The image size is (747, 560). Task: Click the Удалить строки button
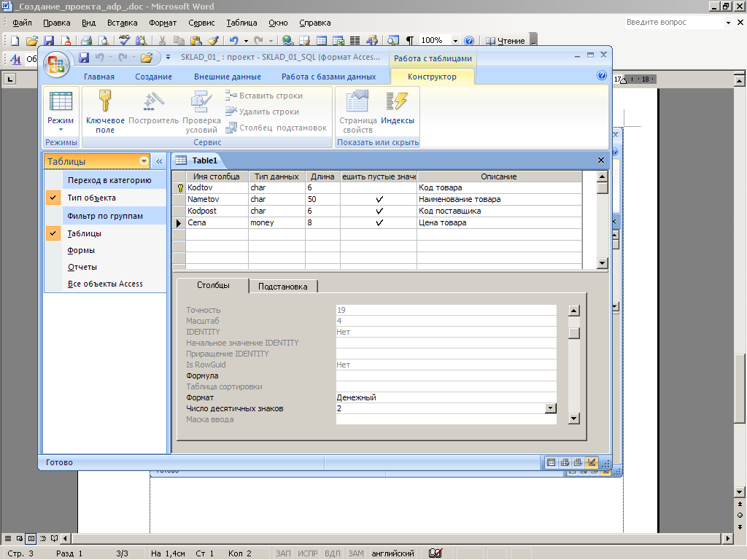pos(263,112)
